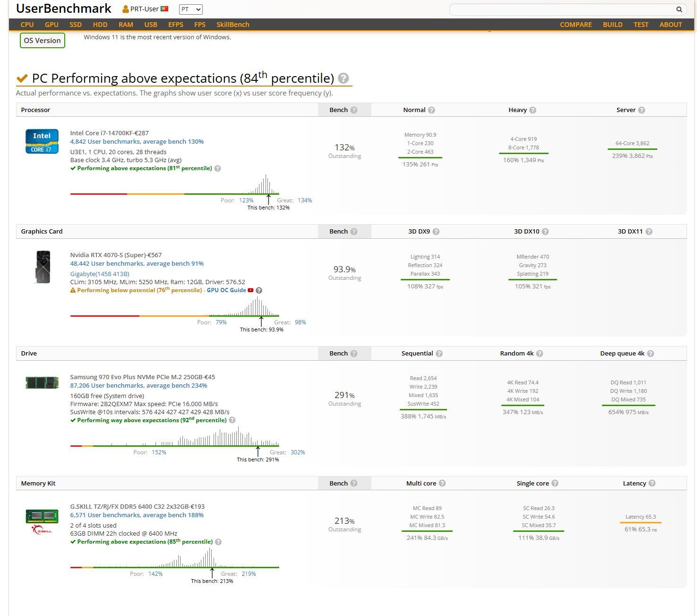
Task: Go to the BUILD page
Action: tap(612, 25)
